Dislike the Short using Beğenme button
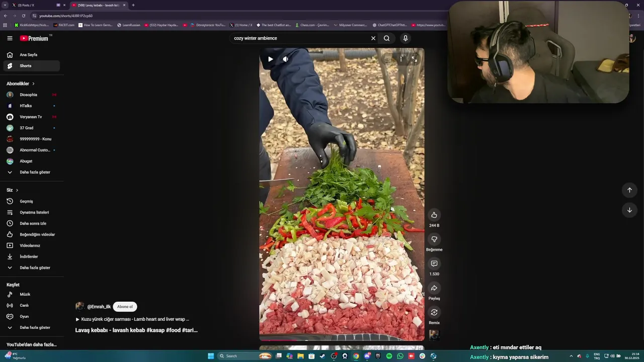The height and width of the screenshot is (362, 644). (434, 239)
